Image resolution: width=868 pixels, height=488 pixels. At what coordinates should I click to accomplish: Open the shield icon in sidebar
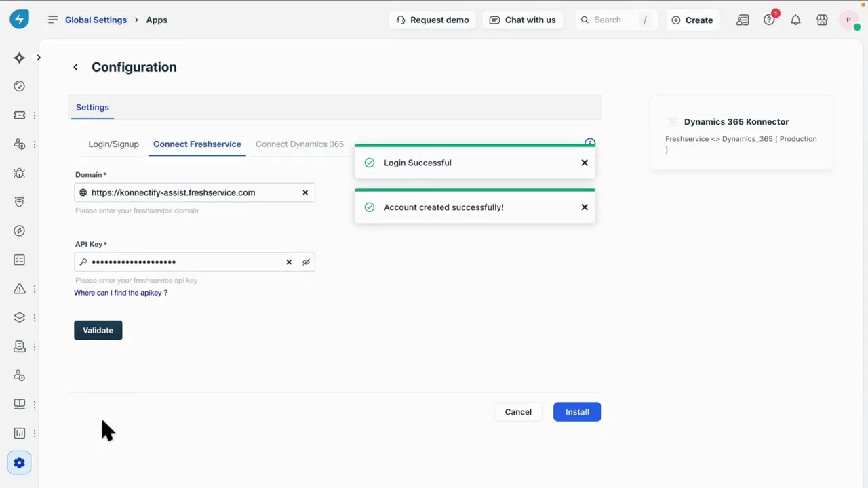click(x=19, y=202)
